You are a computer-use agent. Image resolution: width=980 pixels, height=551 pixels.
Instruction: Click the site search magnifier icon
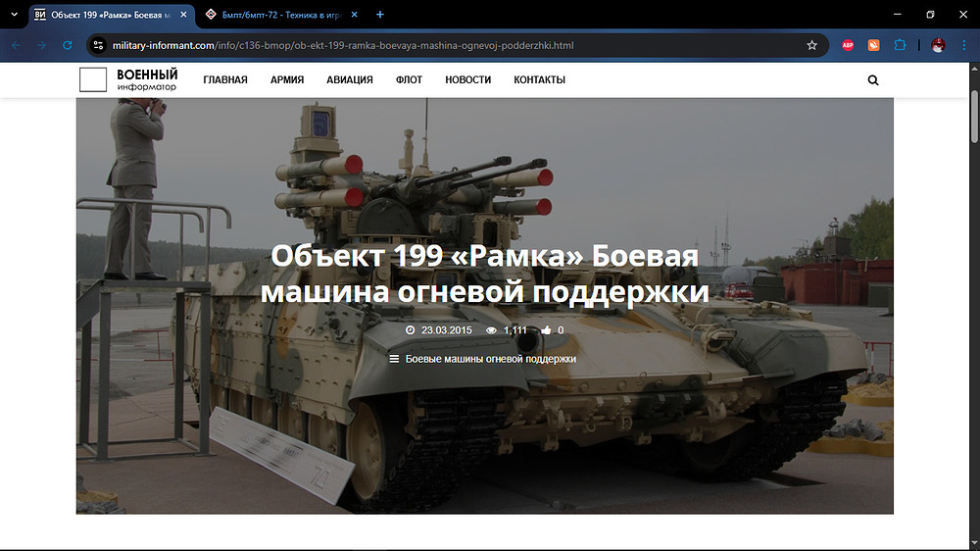[873, 80]
